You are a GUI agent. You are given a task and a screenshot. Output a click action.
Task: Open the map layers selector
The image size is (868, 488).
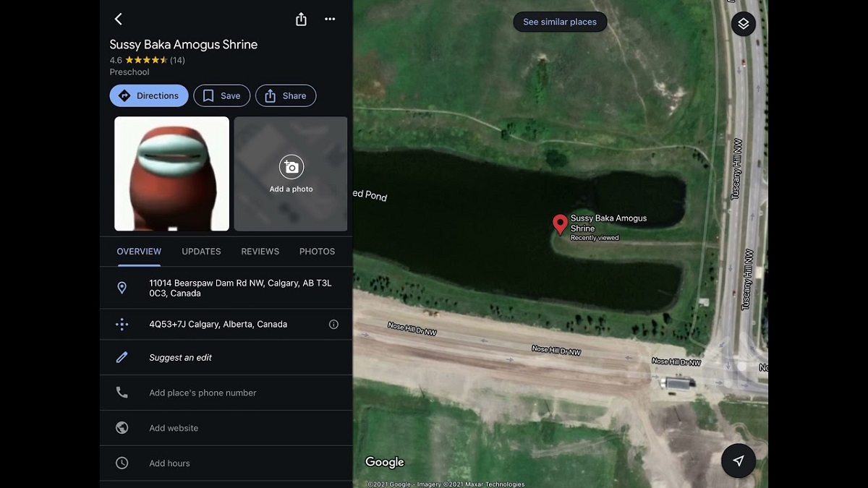(x=744, y=24)
